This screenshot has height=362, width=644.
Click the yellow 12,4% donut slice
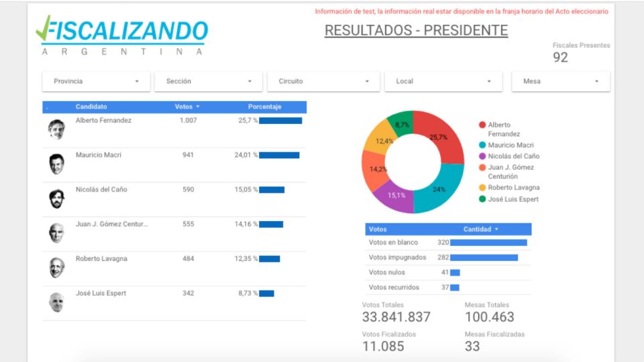(381, 138)
